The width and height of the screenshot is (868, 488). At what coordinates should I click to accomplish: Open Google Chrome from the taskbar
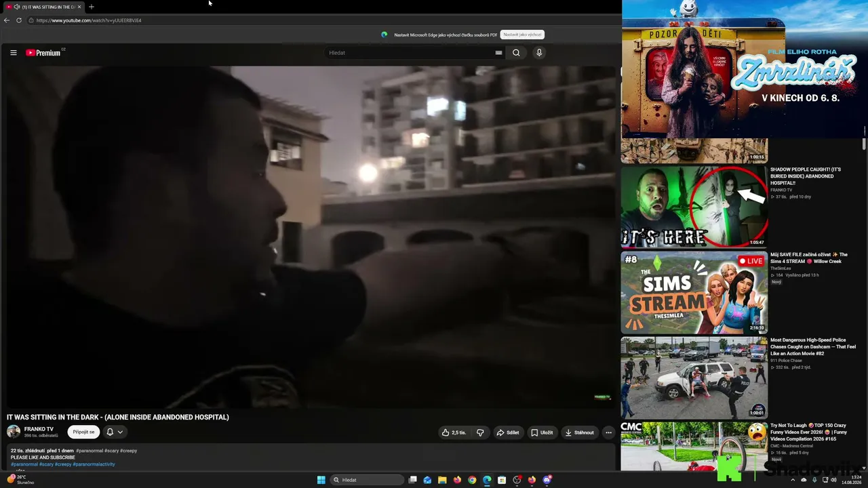[472, 480]
